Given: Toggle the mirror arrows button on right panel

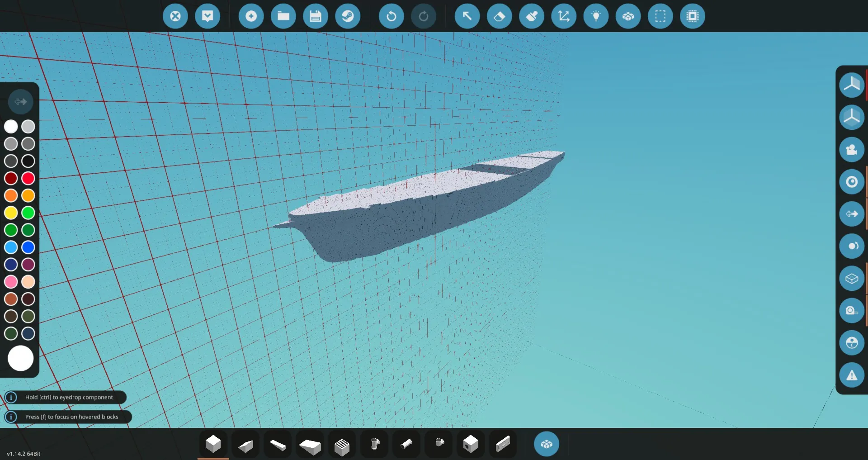Looking at the screenshot, I should pos(851,214).
